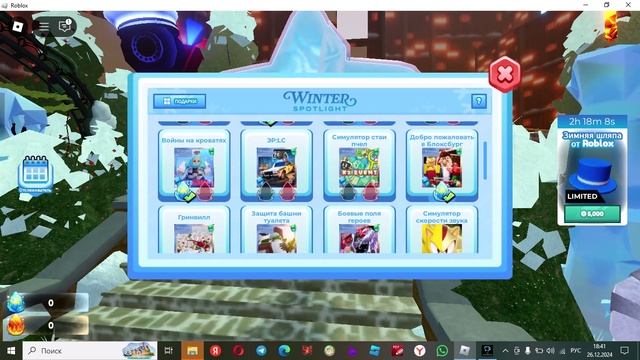640x360 pixels.
Task: Select the Боевые поля героев thumbnail
Action: tap(359, 239)
